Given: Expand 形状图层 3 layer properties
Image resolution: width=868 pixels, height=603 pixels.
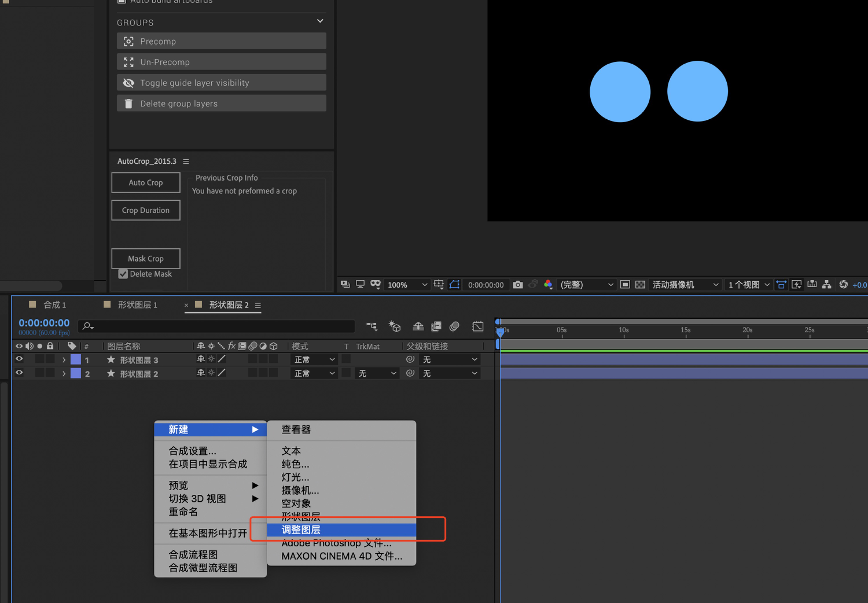Looking at the screenshot, I should click(x=64, y=360).
